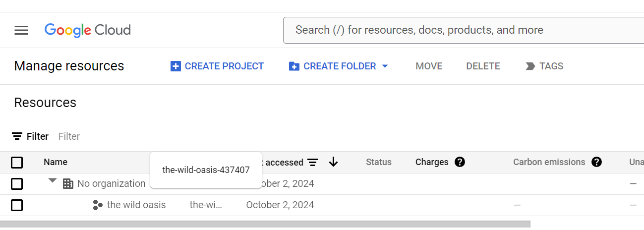Screen dimensions: 644x230
Task: Click the Manage resources page title
Action: [x=69, y=66]
